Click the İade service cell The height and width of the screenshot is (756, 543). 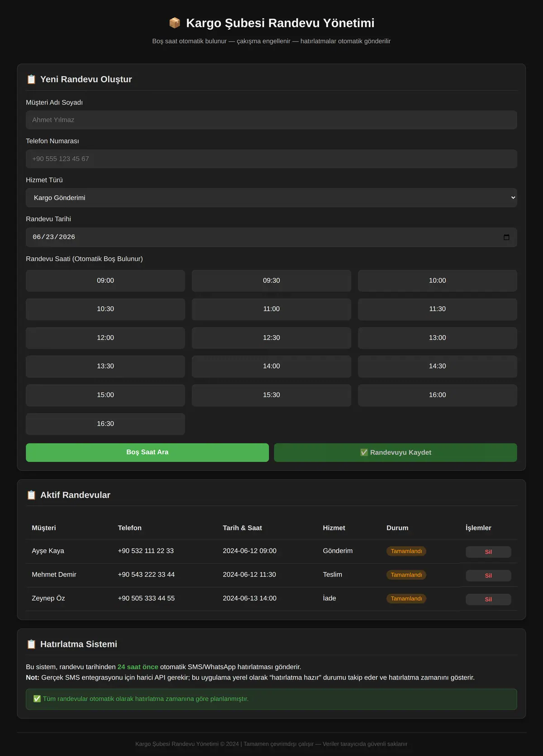(329, 598)
